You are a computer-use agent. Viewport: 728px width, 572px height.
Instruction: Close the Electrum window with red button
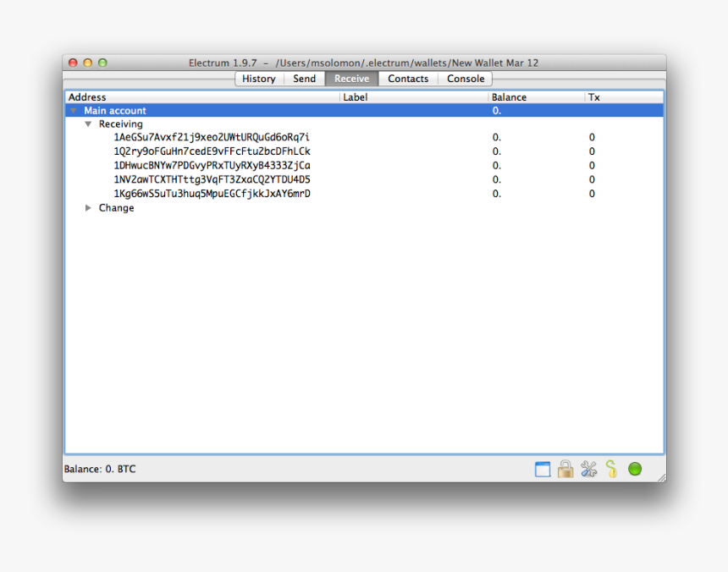(x=73, y=63)
